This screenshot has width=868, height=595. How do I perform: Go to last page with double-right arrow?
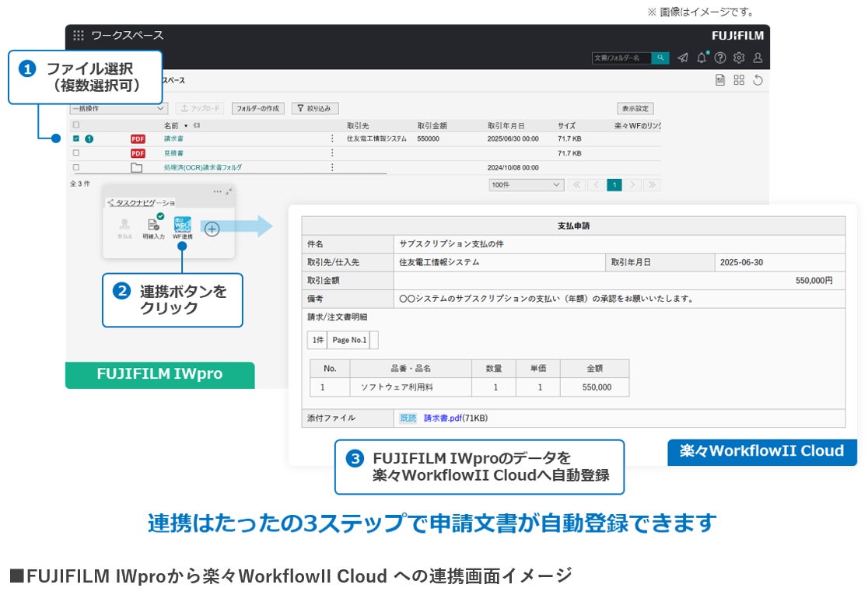point(652,185)
